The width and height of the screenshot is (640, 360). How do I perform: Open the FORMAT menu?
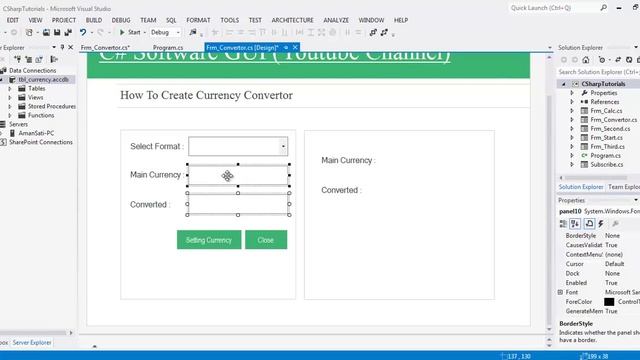(198, 20)
